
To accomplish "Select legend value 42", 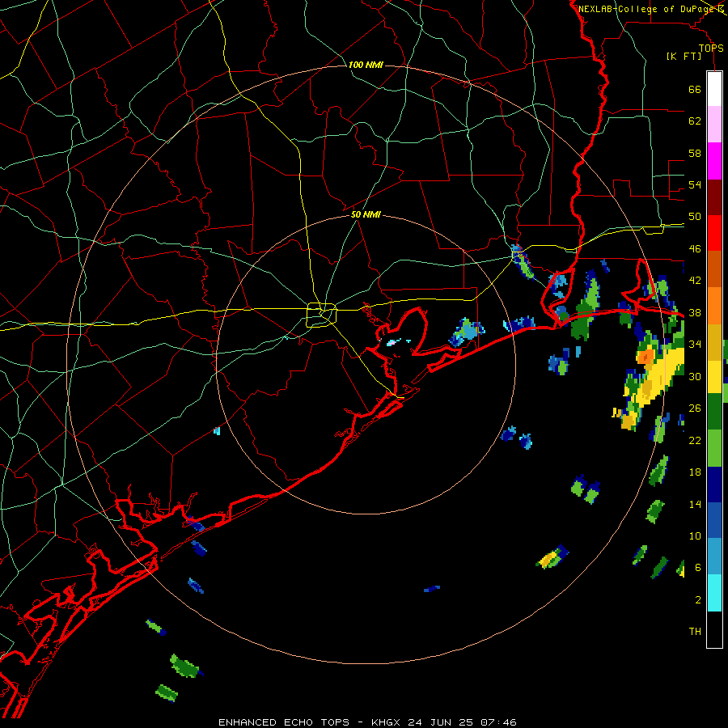I will click(x=695, y=281).
